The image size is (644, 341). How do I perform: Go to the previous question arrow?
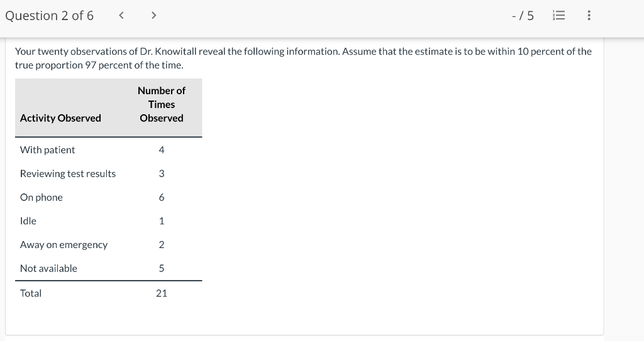coord(122,16)
